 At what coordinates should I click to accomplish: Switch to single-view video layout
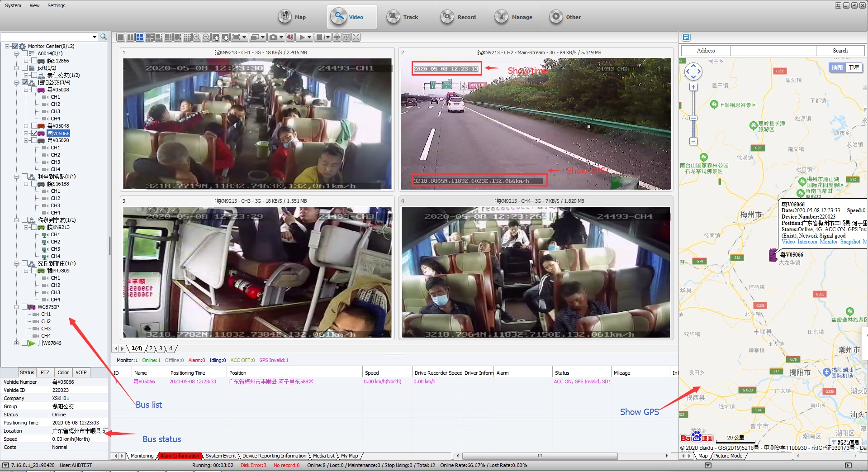(120, 37)
